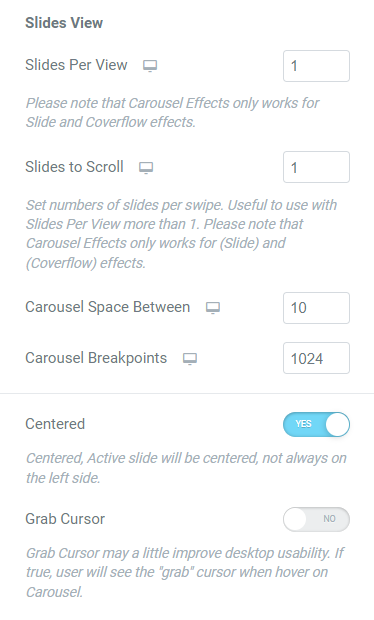Focus the Slides Per View number field

click(316, 66)
